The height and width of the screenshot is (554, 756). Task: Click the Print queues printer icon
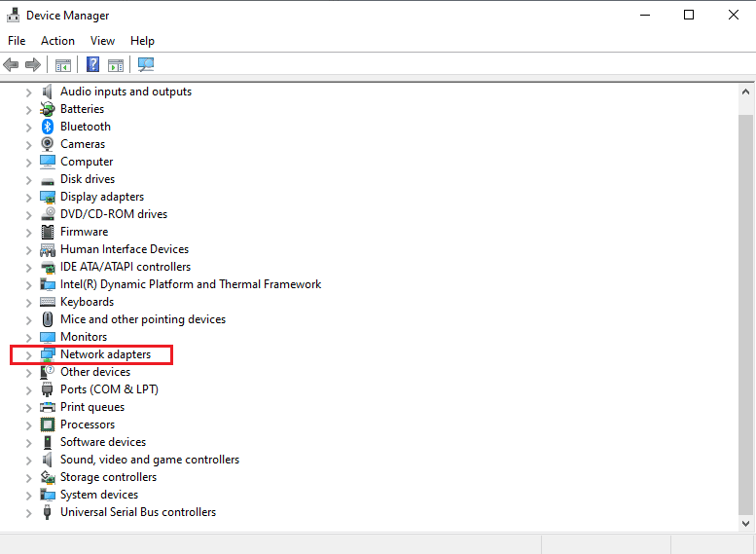coord(48,407)
